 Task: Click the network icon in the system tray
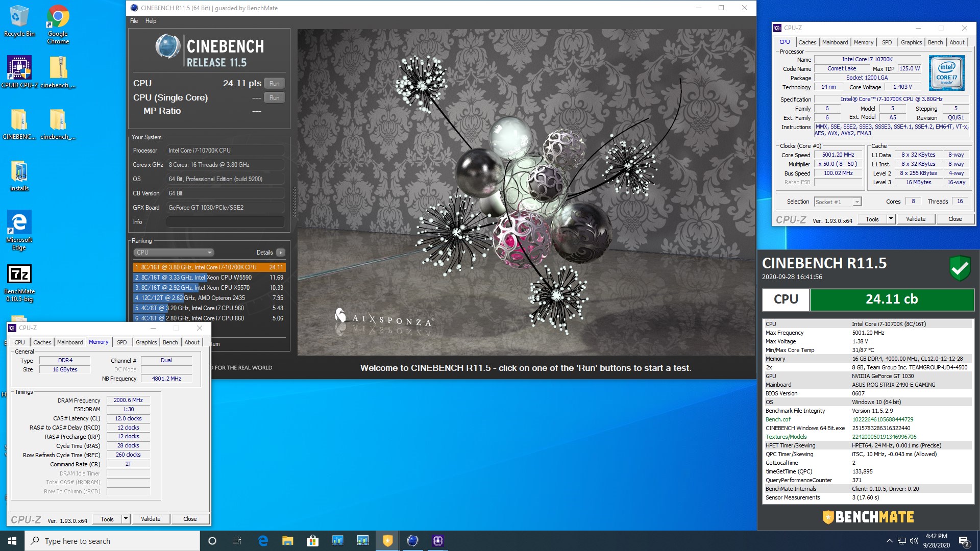click(x=902, y=541)
